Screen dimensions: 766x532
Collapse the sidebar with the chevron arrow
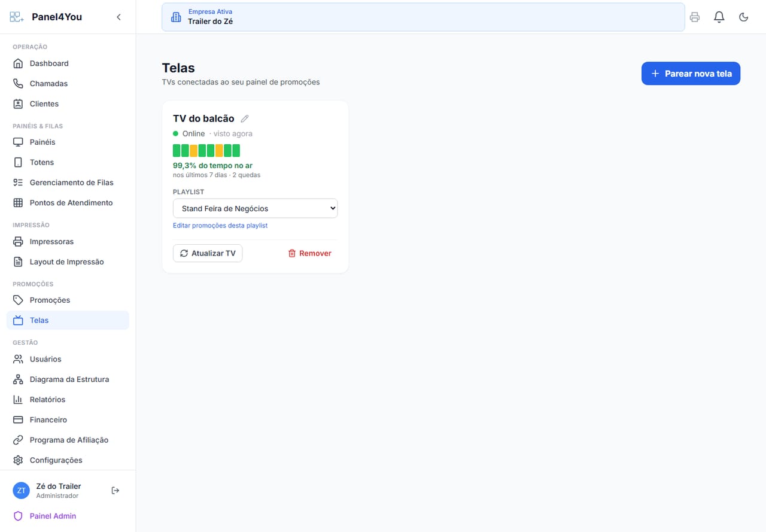[118, 17]
